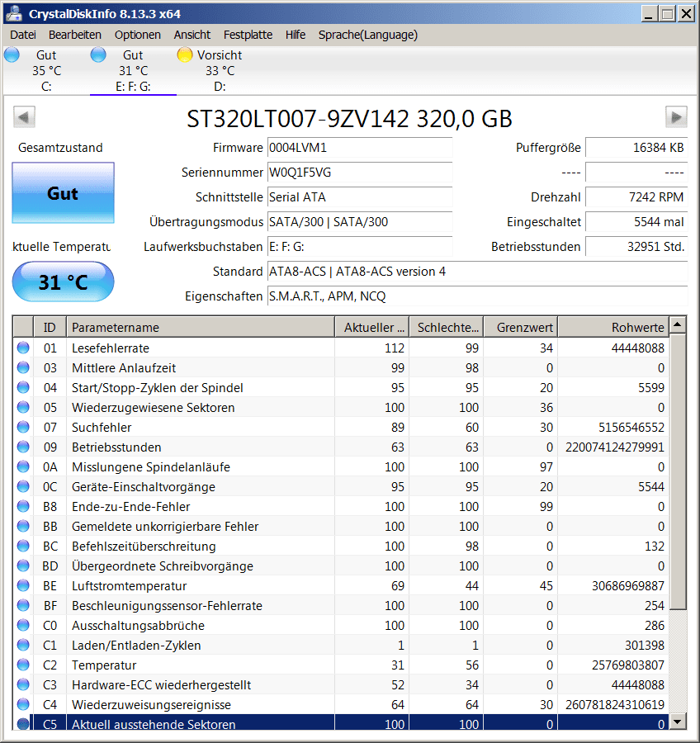
Task: Click status icon of Wiederzugewiesene Sektoren row
Action: pyautogui.click(x=23, y=408)
